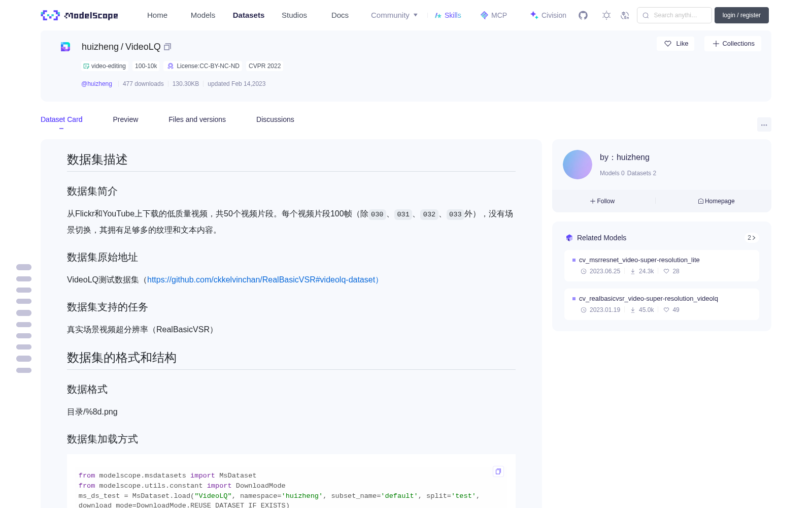Click the author name huizheng
The image size is (812, 508).
pos(633,157)
